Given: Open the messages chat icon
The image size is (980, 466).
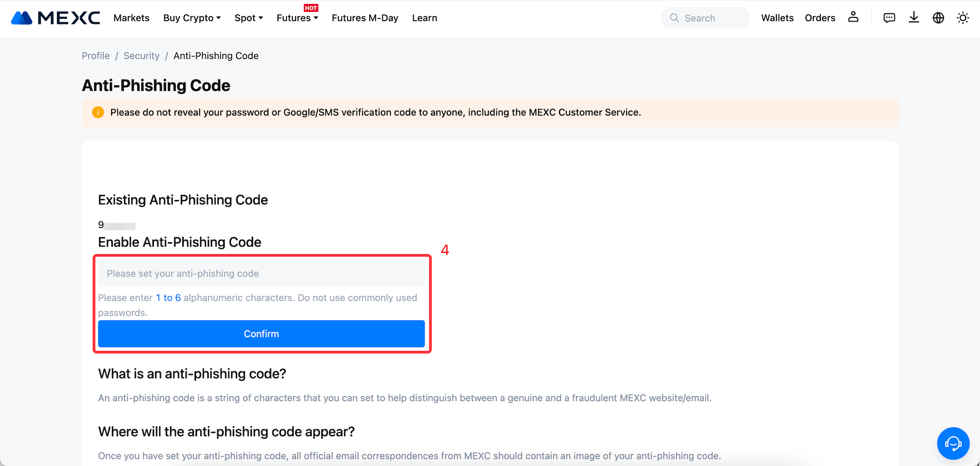Looking at the screenshot, I should (889, 18).
